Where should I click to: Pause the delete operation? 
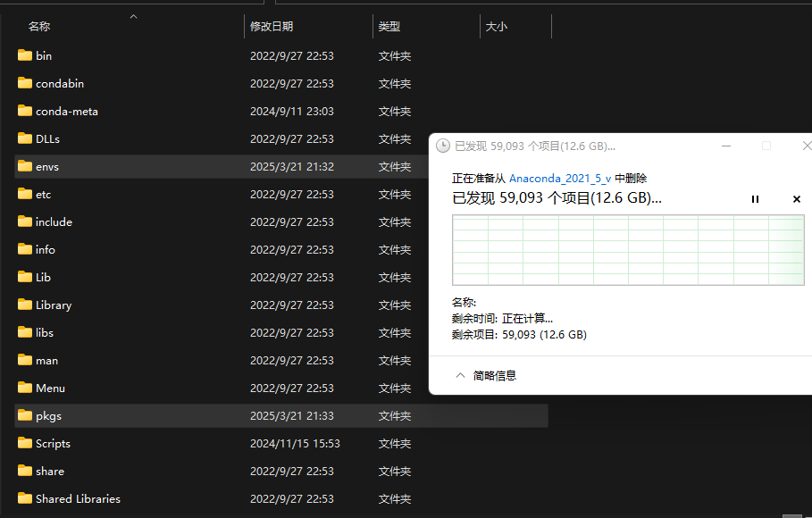(x=755, y=199)
